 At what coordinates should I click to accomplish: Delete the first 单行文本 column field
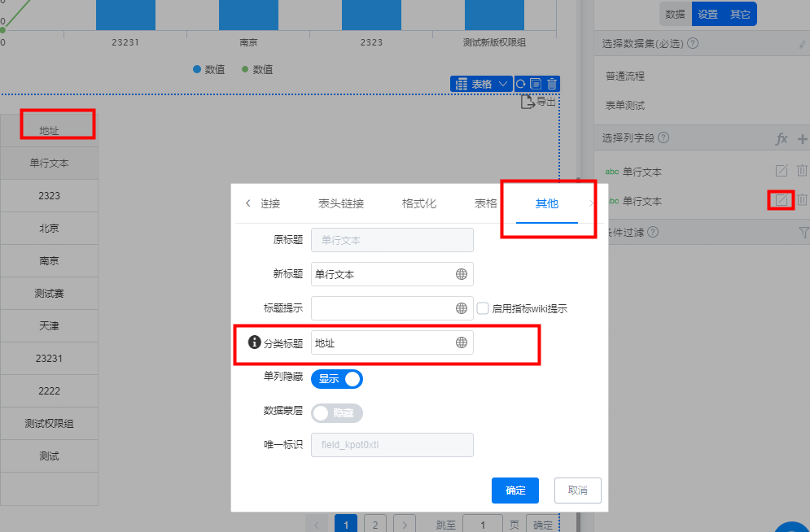click(x=802, y=170)
